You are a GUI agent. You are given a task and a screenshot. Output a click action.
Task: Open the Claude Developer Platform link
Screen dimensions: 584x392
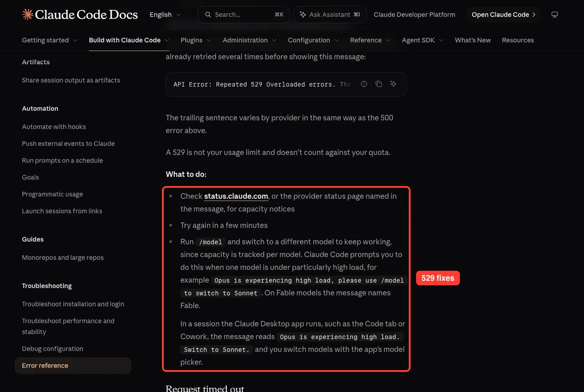tap(414, 15)
